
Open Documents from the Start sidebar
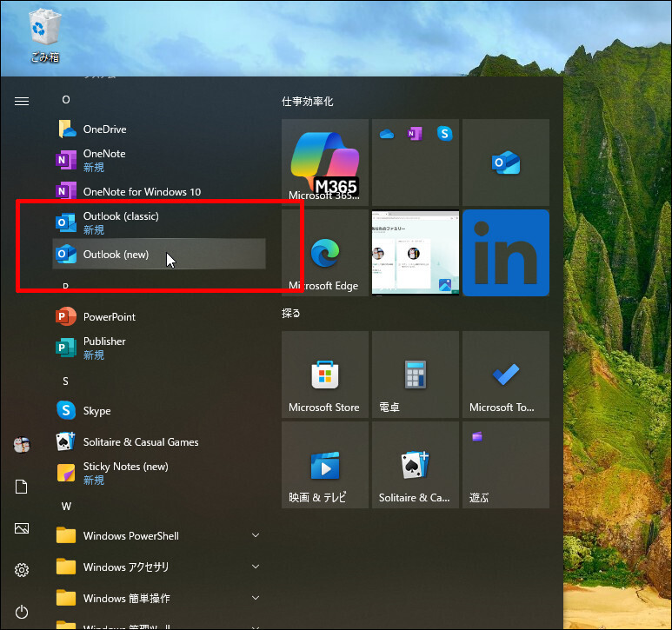(x=22, y=487)
